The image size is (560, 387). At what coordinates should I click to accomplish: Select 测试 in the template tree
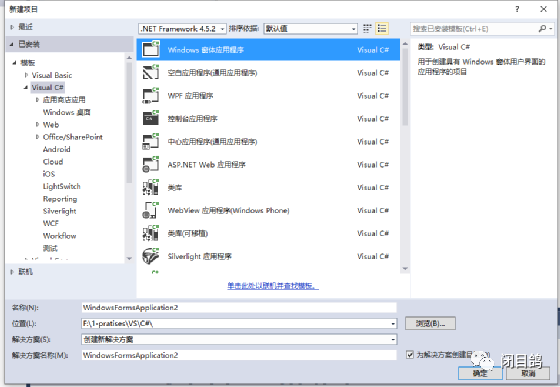click(x=50, y=248)
